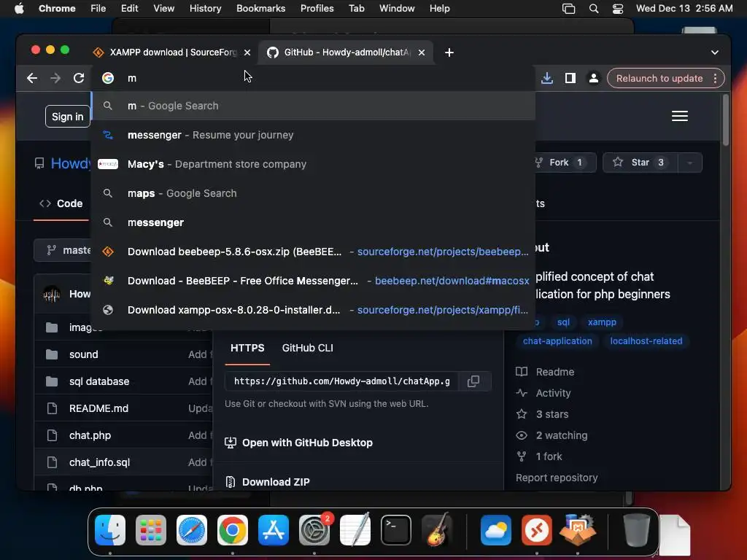Open Chrome's three-dot menu
Viewport: 747px width, 560px height.
tap(715, 78)
